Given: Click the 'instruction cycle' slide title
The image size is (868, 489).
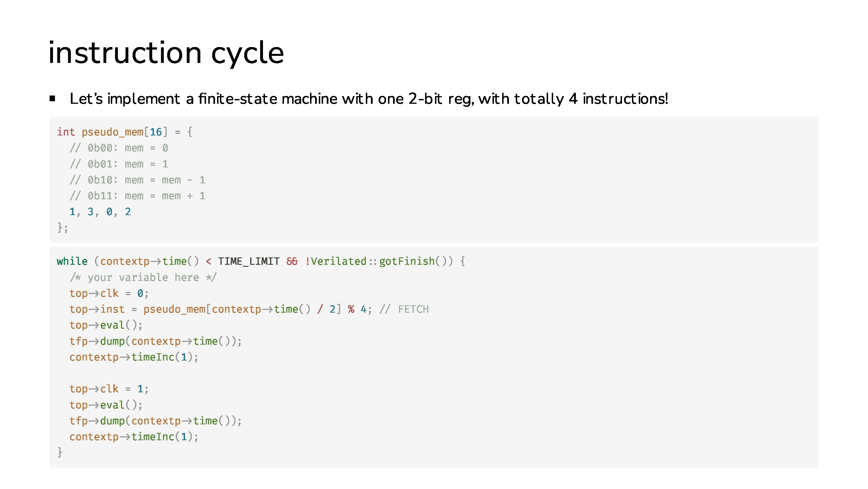Looking at the screenshot, I should tap(166, 53).
